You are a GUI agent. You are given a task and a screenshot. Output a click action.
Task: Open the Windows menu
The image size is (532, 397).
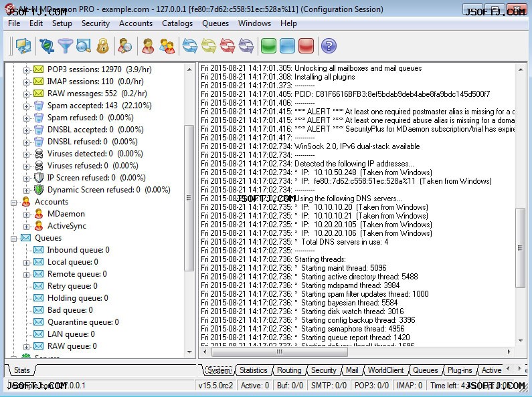click(254, 23)
